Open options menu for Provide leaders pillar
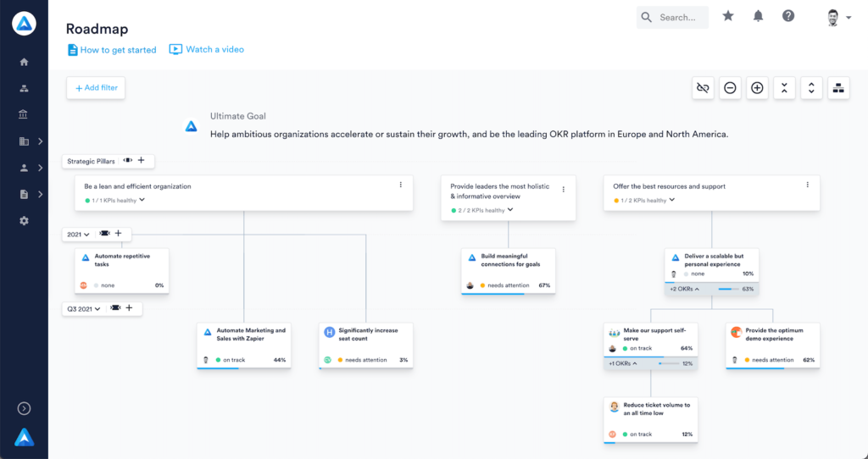868x459 pixels. [564, 190]
